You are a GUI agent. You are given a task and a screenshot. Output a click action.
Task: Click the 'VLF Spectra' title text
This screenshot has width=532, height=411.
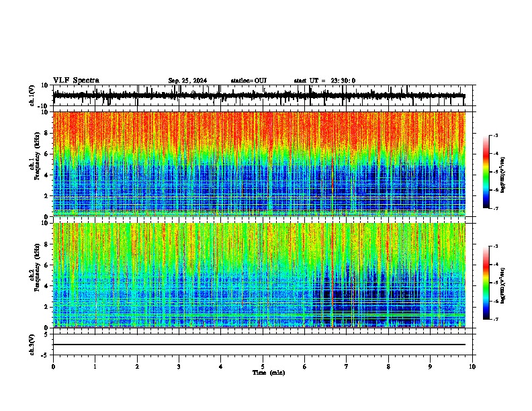tap(76, 81)
